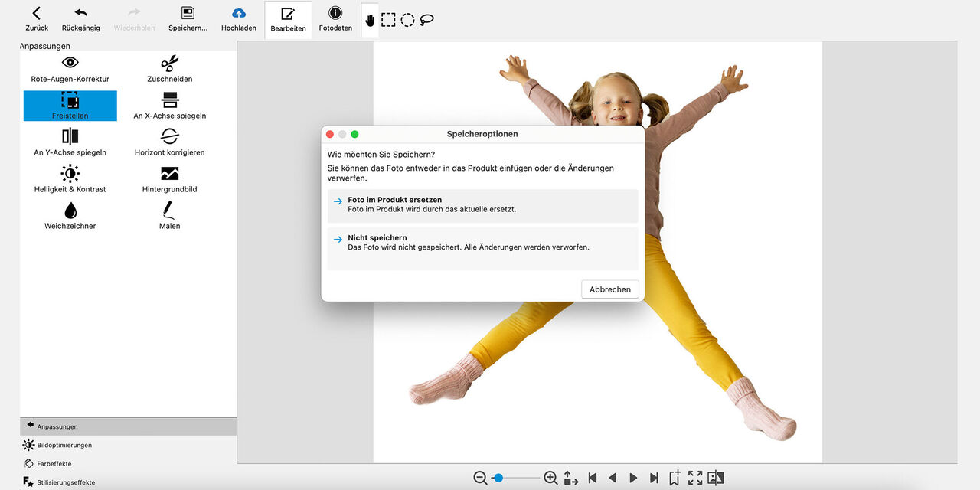The height and width of the screenshot is (490, 980).
Task: Choose Foto im Produkt ersetzen option
Action: 482,205
